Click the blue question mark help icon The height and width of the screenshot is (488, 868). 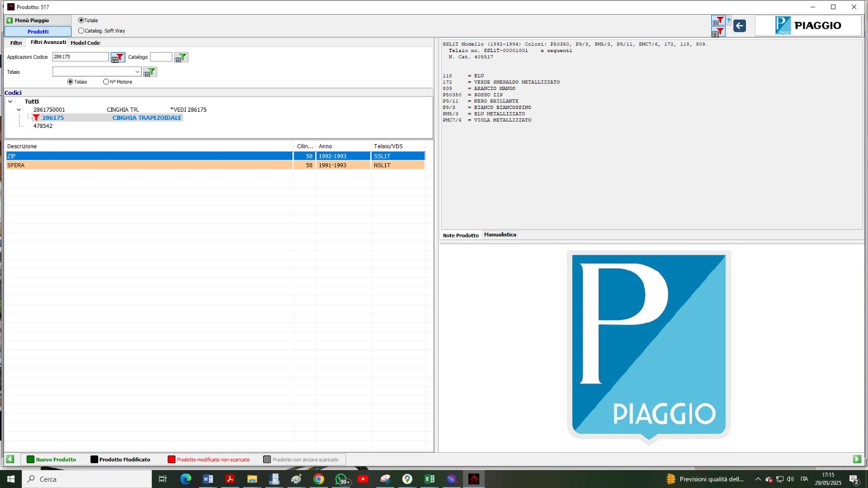click(729, 21)
